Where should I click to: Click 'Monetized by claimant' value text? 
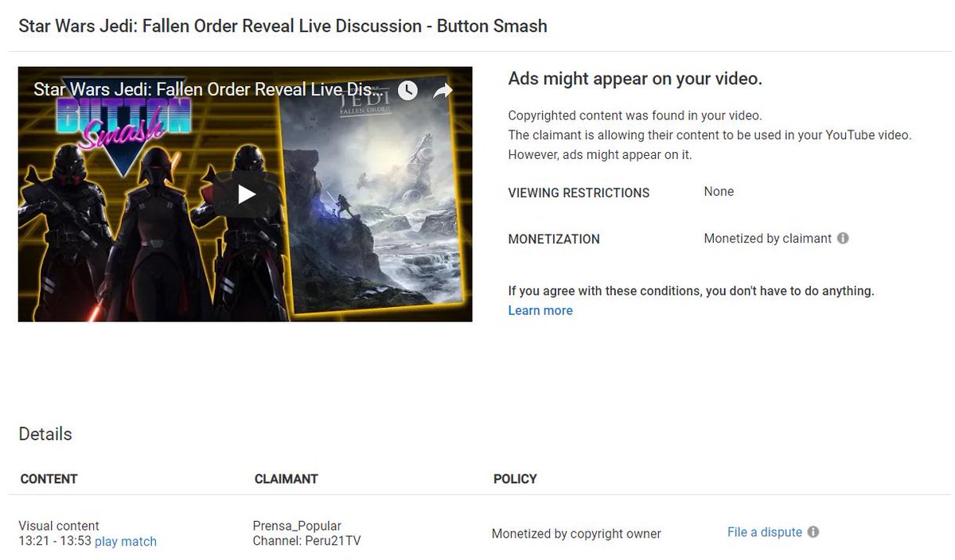coord(767,239)
